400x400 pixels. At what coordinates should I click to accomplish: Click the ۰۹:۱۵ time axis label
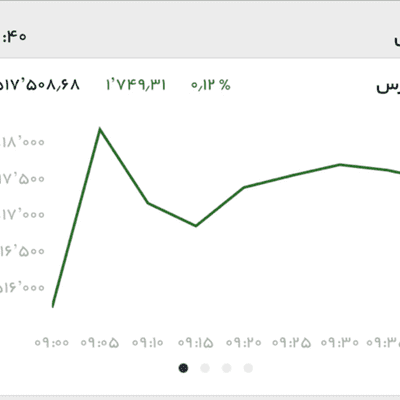(196, 343)
